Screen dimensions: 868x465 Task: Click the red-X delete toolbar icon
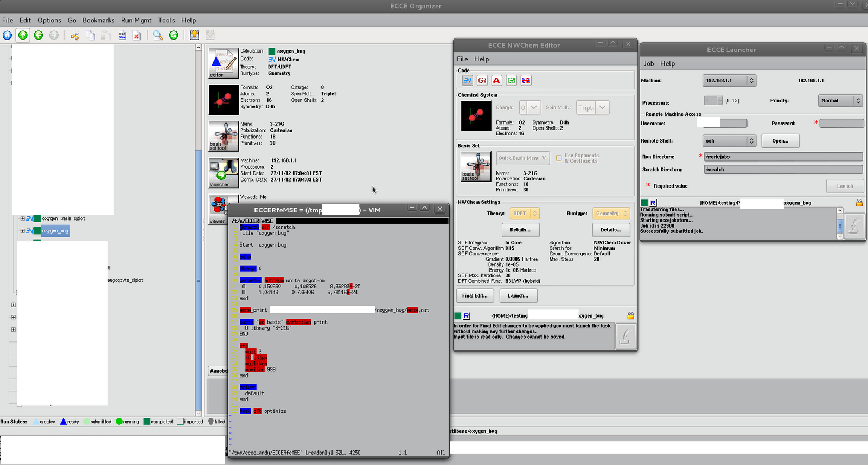[137, 35]
